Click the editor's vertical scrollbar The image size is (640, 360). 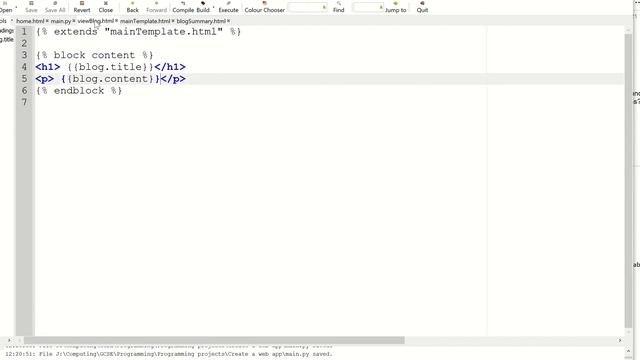(628, 180)
